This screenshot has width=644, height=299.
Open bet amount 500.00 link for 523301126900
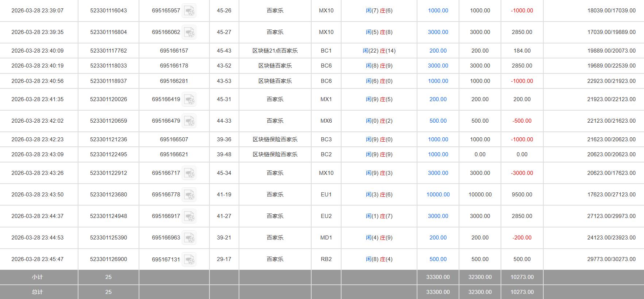click(x=438, y=259)
